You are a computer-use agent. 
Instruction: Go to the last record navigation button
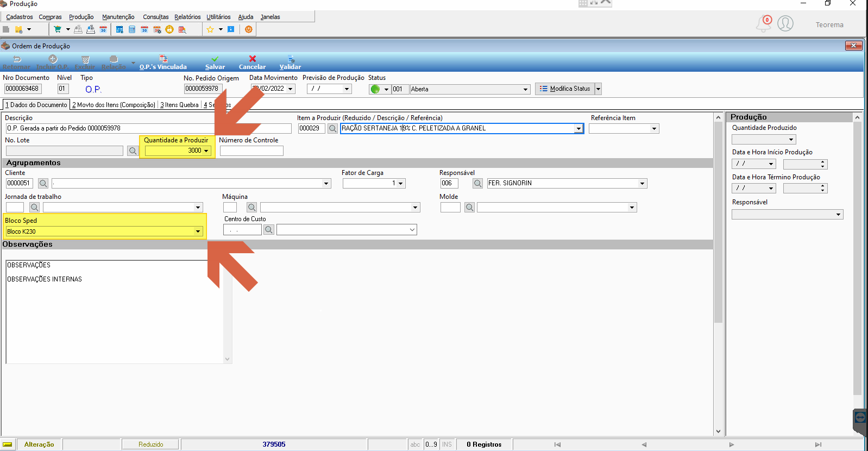818,444
